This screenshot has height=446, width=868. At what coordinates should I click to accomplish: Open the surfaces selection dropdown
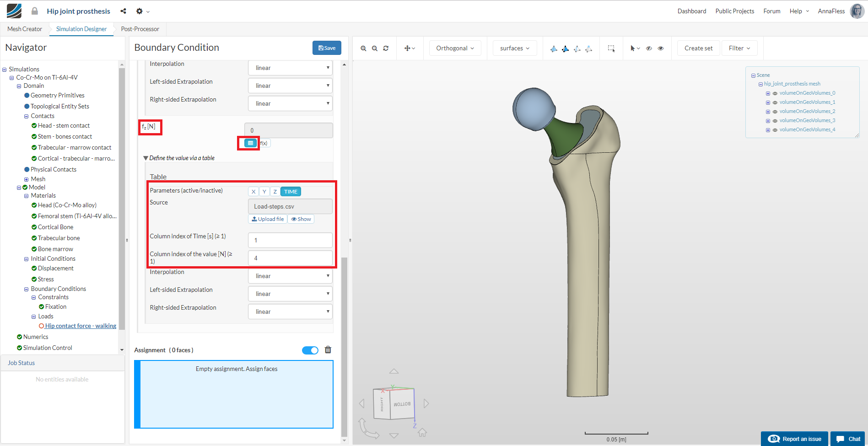click(515, 48)
